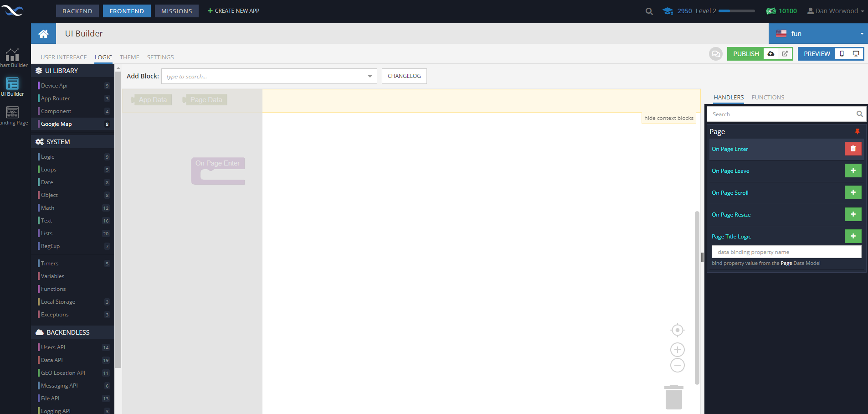Click the handlers search magnifier icon
The image size is (868, 414).
pyautogui.click(x=859, y=114)
